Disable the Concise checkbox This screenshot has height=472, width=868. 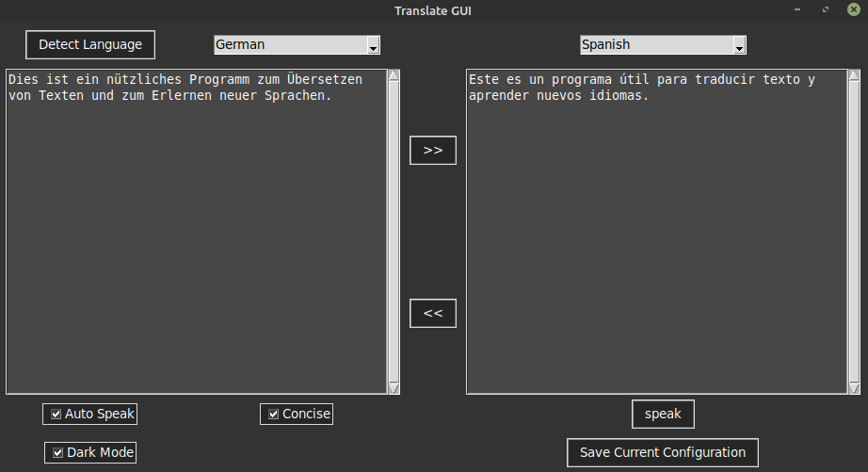[x=274, y=414]
